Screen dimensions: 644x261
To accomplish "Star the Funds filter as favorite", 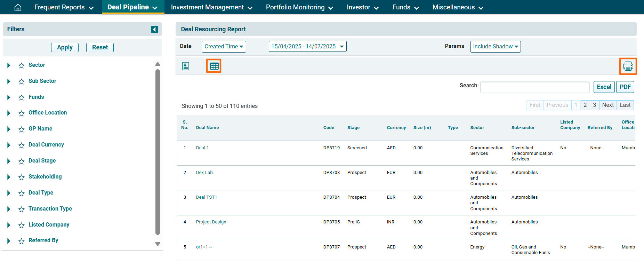I will click(x=22, y=97).
